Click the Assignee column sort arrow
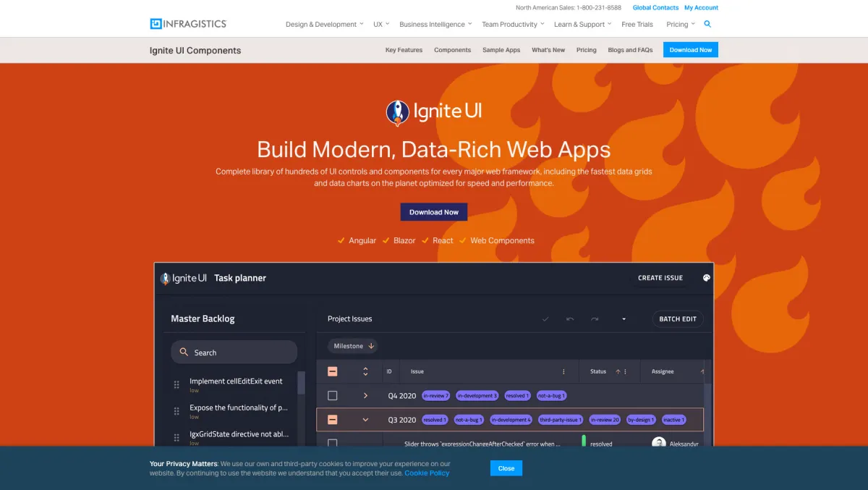Viewport: 868px width, 490px height. [x=702, y=371]
